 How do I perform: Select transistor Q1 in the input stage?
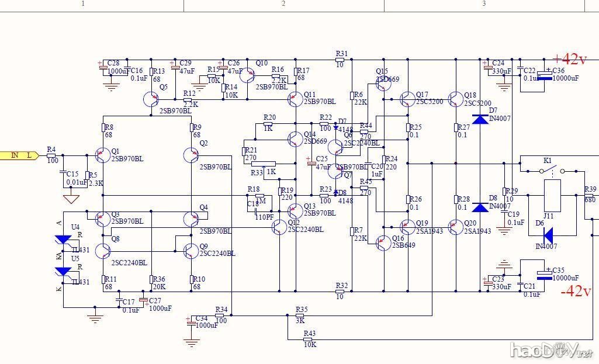tap(102, 155)
